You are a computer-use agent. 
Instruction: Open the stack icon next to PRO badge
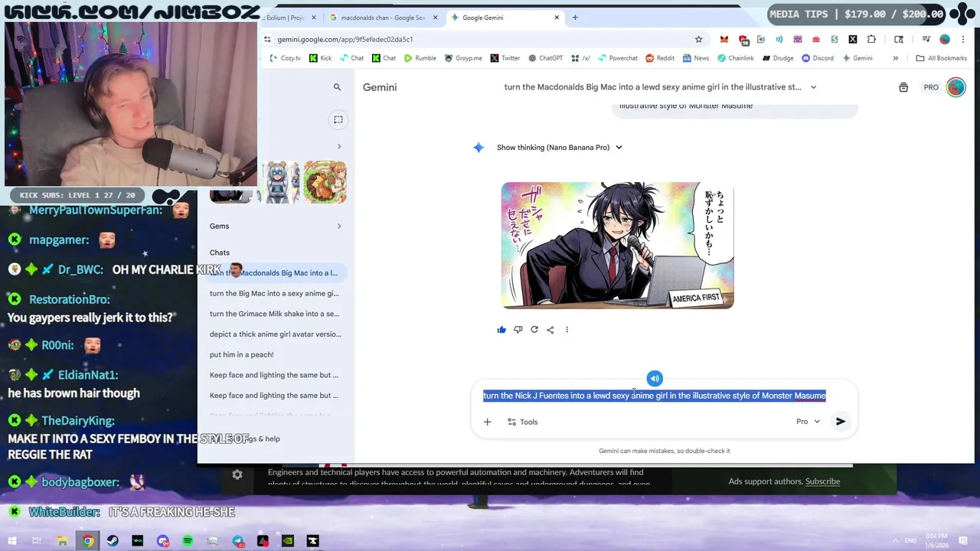[903, 87]
